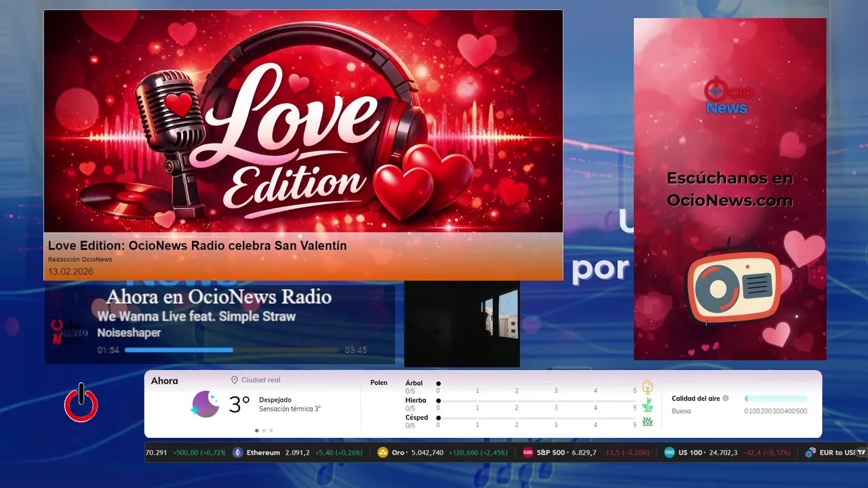Click the TradingView logo in ticker

click(x=861, y=453)
